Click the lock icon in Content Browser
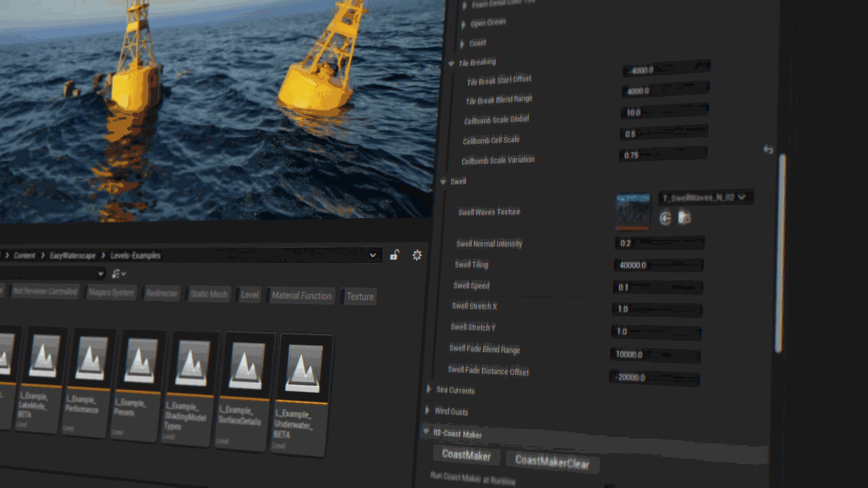Viewport: 868px width, 488px height. point(394,255)
